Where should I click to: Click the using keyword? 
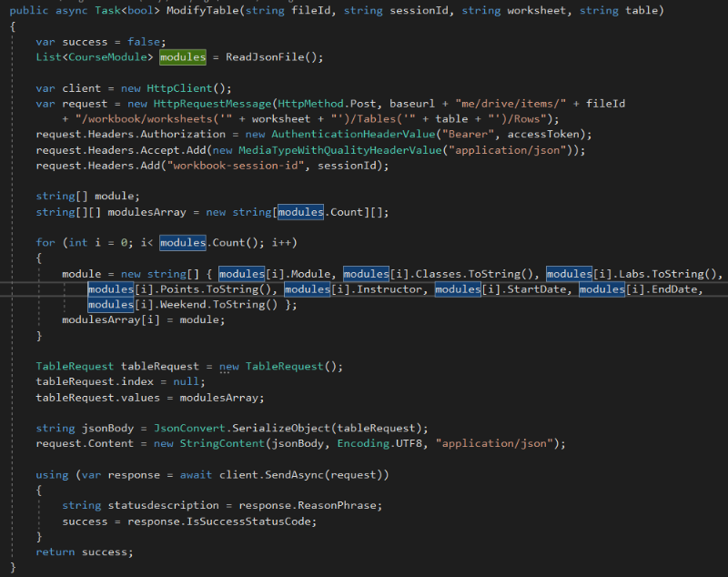[x=52, y=475]
